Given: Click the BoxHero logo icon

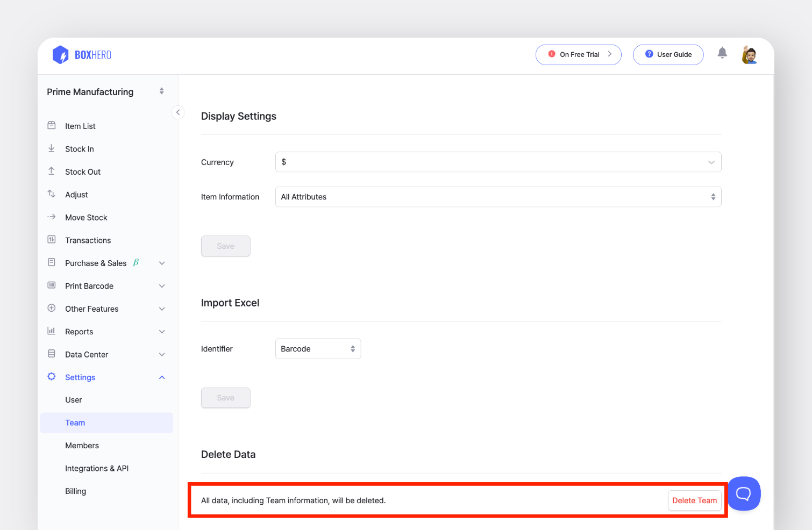Looking at the screenshot, I should point(60,55).
